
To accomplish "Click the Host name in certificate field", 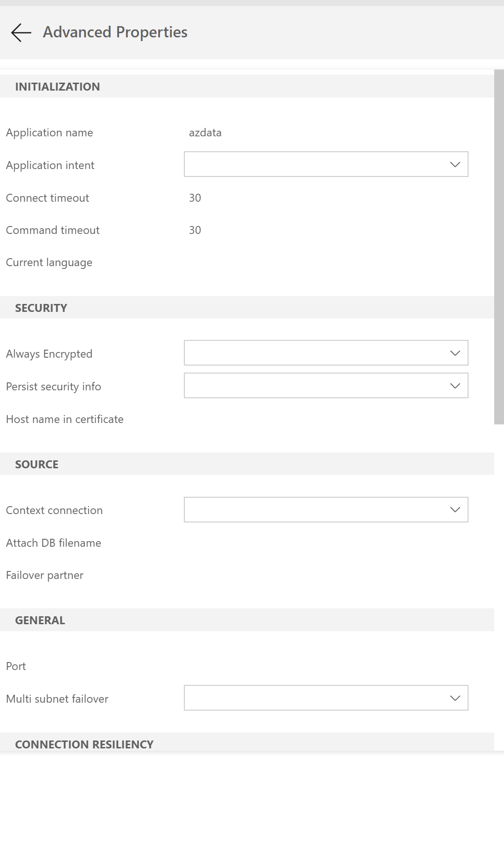I will coord(280,419).
